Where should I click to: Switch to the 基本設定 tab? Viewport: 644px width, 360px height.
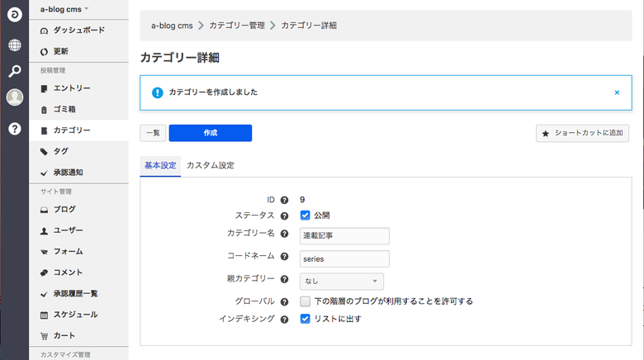160,166
